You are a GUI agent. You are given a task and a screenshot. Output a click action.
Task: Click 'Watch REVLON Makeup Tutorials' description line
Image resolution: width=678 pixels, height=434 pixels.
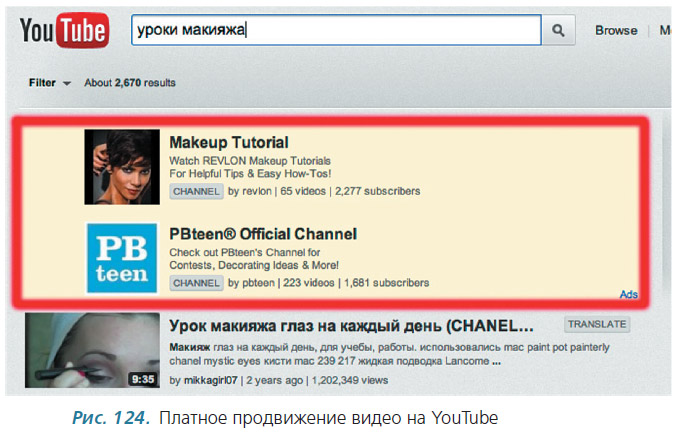(250, 161)
